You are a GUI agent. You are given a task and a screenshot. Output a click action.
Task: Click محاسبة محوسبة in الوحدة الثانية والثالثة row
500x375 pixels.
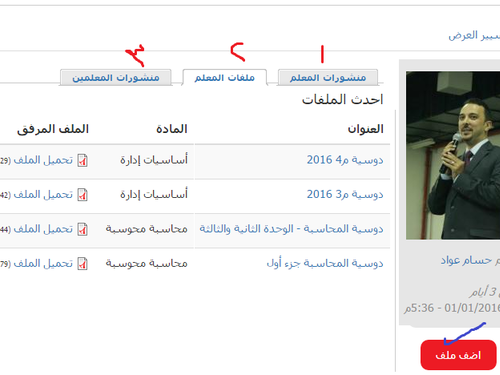coord(147,229)
